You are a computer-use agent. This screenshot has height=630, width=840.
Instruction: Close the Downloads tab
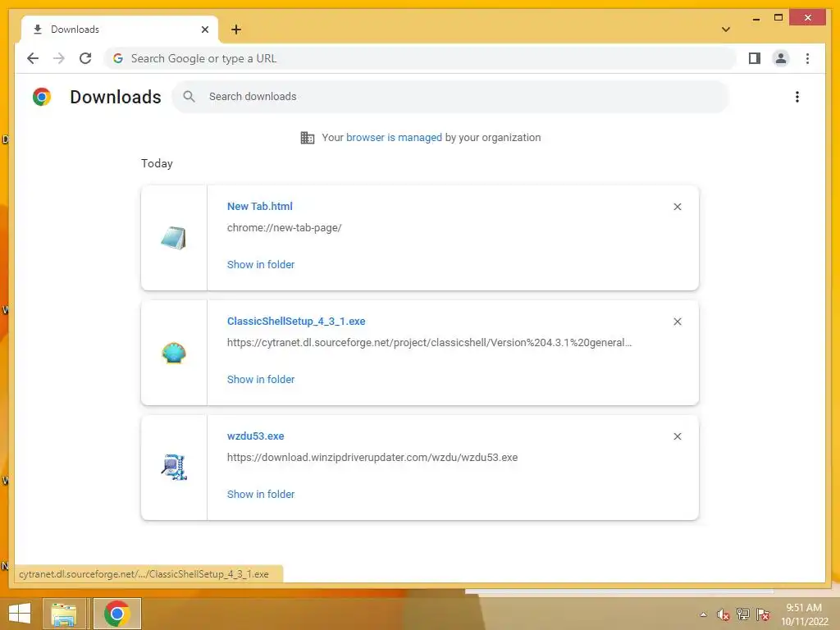[204, 30]
